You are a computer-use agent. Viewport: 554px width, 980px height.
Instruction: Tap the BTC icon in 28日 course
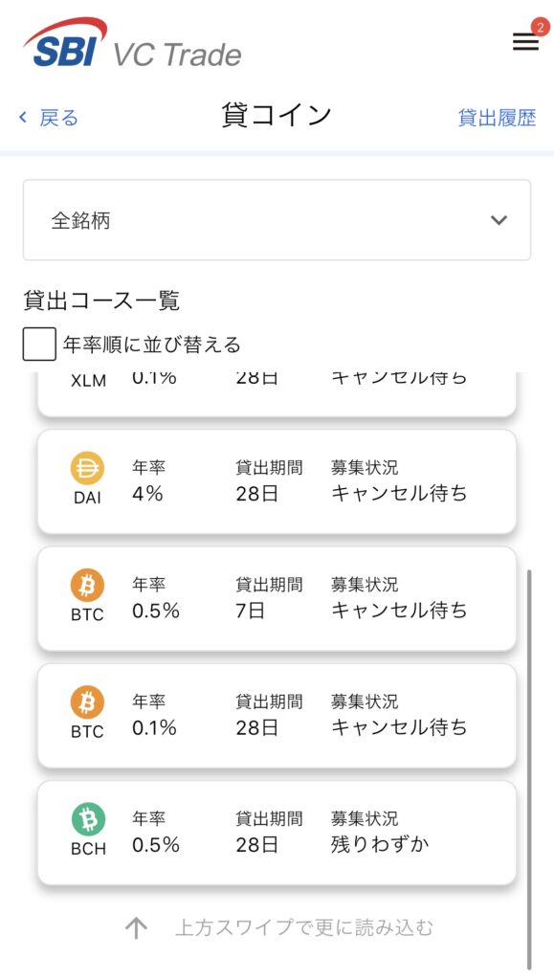pyautogui.click(x=87, y=702)
